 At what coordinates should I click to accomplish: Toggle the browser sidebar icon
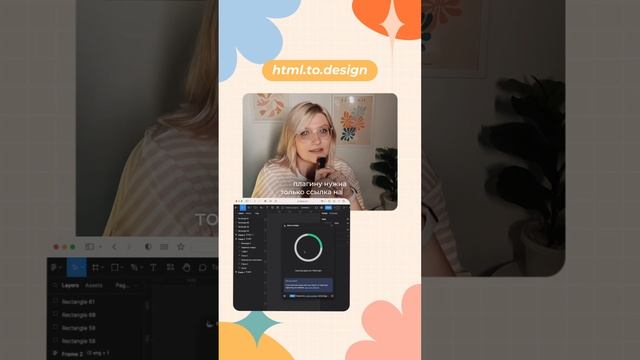[91, 247]
